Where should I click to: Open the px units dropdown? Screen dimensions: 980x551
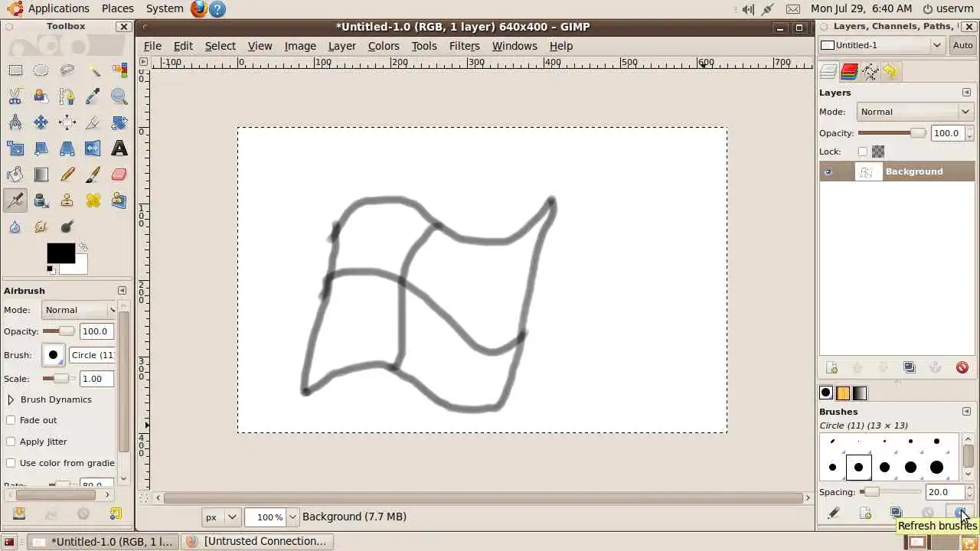(x=221, y=517)
